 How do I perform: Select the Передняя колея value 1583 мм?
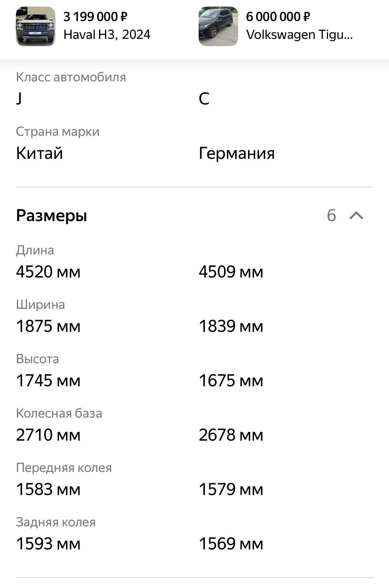point(48,489)
